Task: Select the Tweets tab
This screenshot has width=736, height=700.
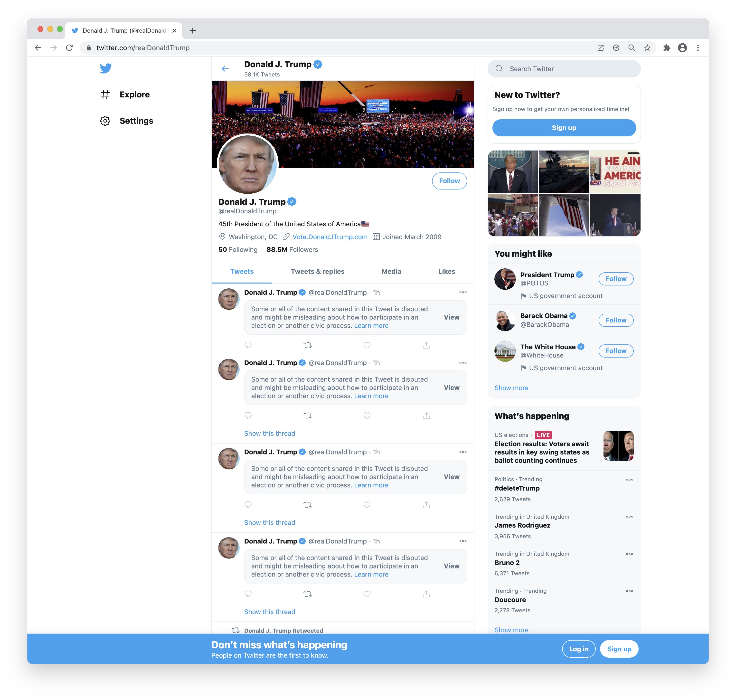Action: [242, 272]
